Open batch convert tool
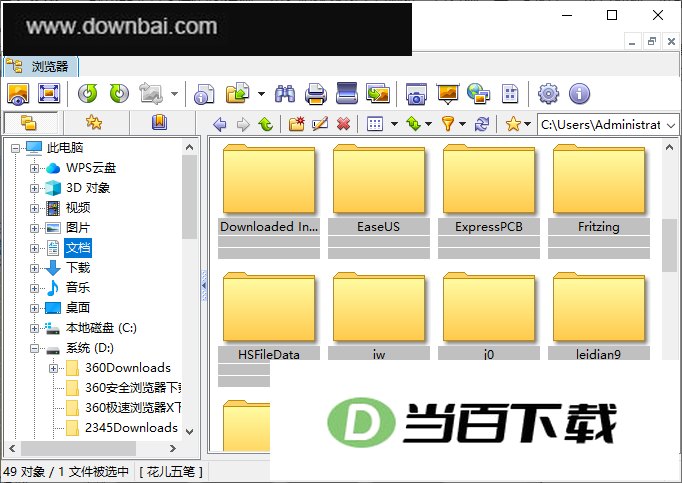Viewport: 682px width, 483px height. [x=378, y=94]
